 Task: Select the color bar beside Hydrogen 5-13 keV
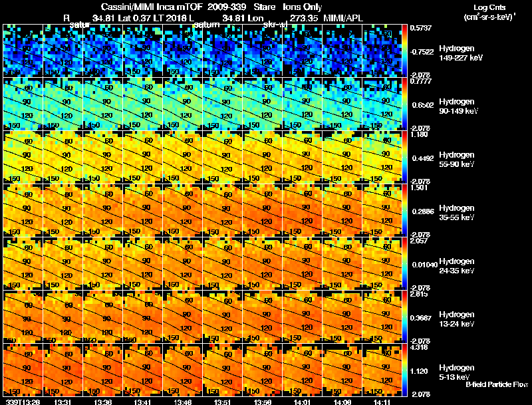click(x=404, y=370)
